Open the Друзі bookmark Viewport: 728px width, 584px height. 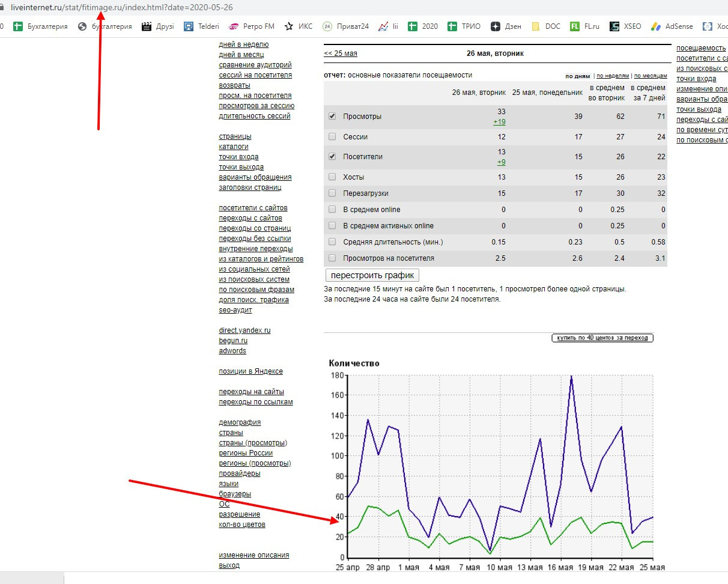pos(157,26)
